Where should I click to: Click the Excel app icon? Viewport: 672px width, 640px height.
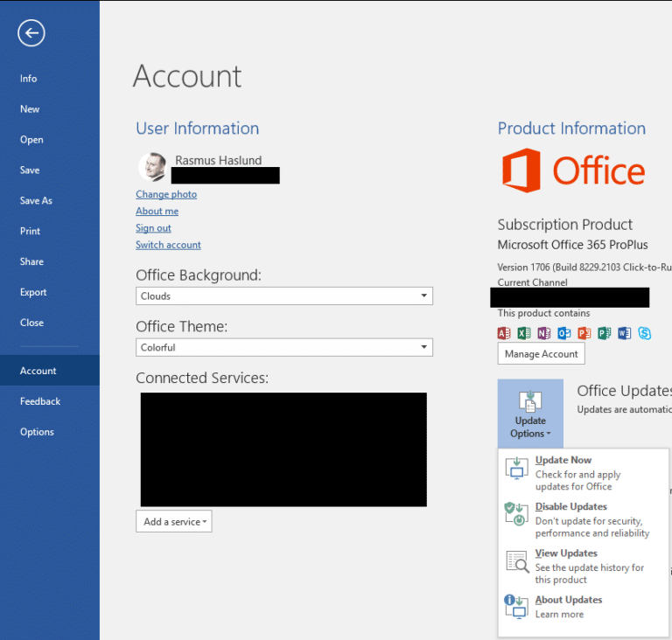coord(524,333)
